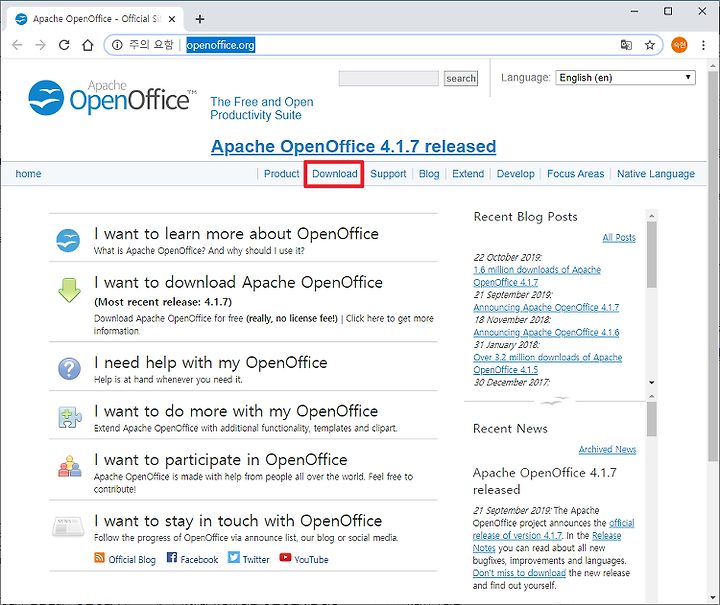Click the Apache OpenOffice logo
The width and height of the screenshot is (720, 605).
click(x=112, y=97)
